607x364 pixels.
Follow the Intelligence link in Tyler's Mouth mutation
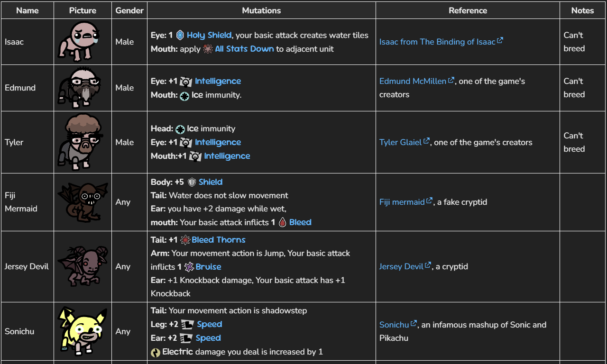[x=227, y=156]
